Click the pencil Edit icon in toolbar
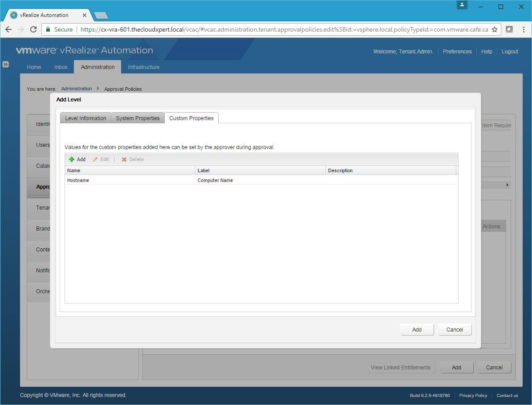 click(95, 159)
